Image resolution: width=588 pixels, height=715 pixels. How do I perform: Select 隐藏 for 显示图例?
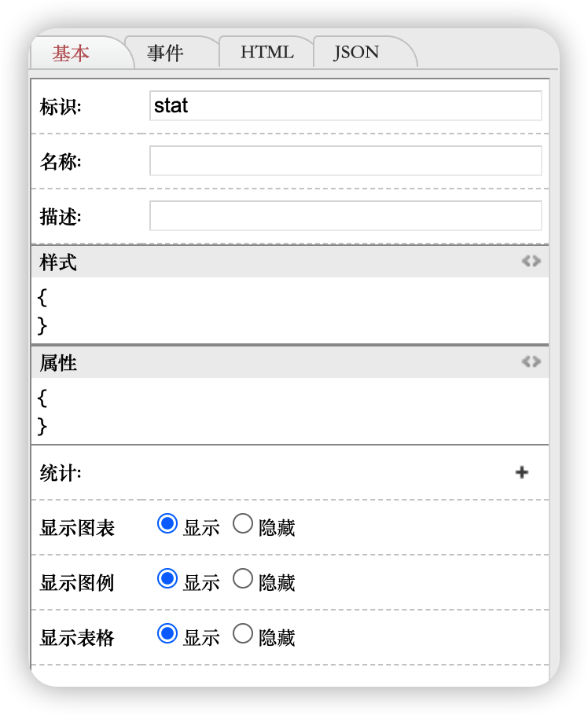(243, 579)
